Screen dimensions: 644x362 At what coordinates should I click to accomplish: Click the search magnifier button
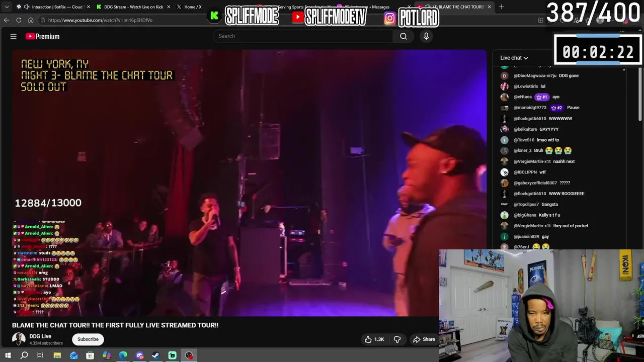[404, 36]
